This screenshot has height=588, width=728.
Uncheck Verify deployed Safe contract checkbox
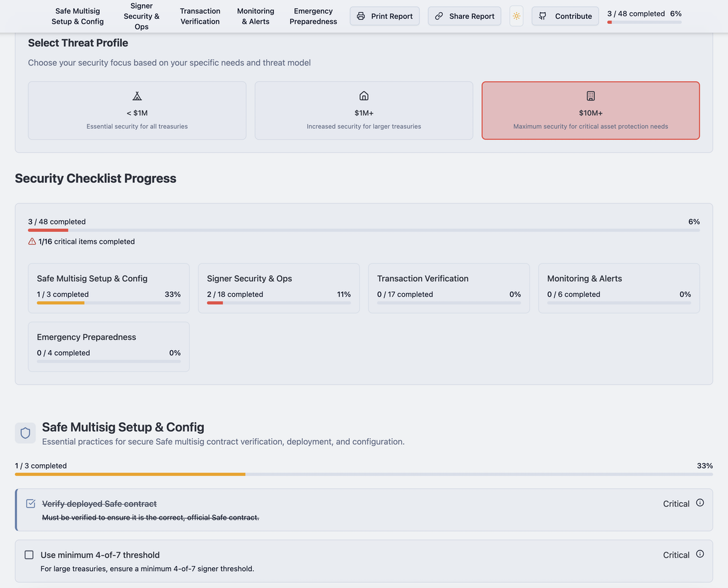click(31, 504)
